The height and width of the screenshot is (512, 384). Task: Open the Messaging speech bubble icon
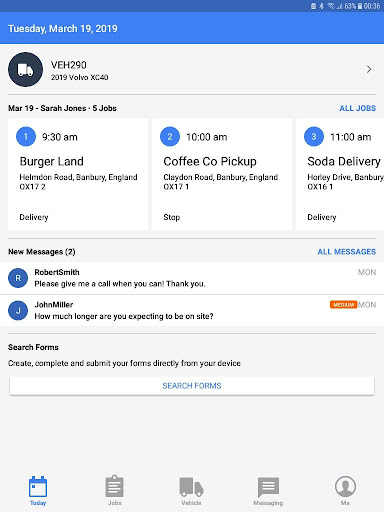268,487
